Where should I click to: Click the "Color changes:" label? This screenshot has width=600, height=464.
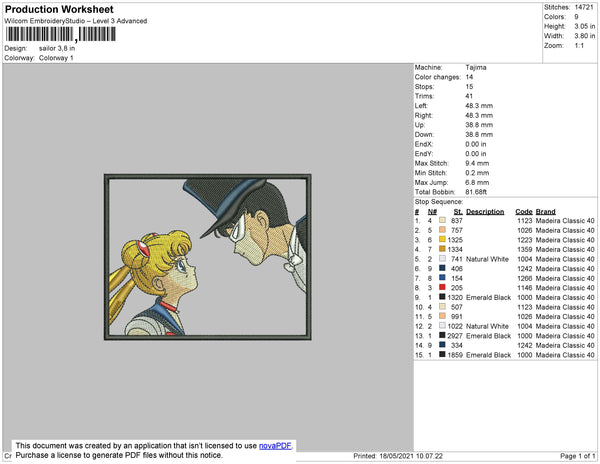pyautogui.click(x=437, y=77)
